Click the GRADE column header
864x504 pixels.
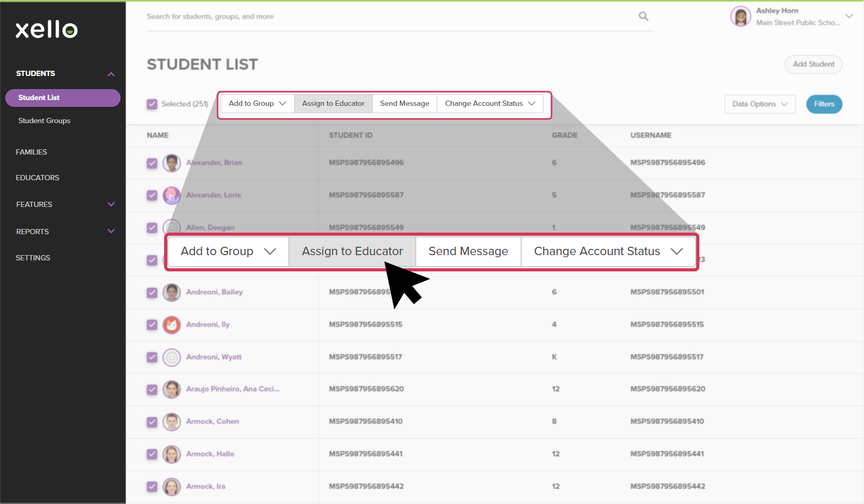point(565,136)
